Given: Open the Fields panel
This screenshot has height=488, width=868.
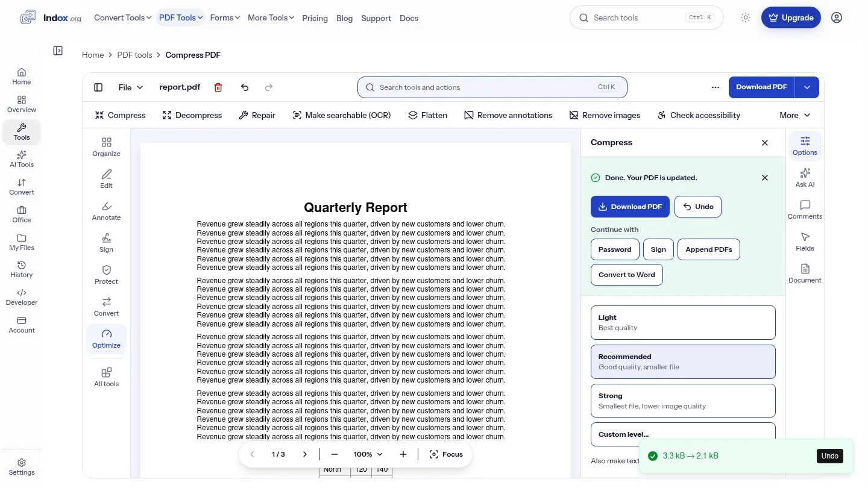Looking at the screenshot, I should tap(805, 242).
